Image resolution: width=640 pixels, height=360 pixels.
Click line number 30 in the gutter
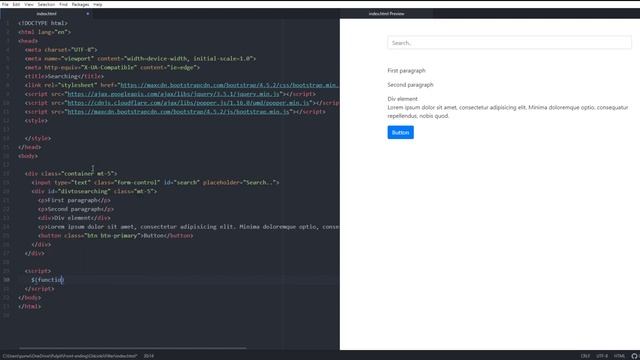point(7,280)
